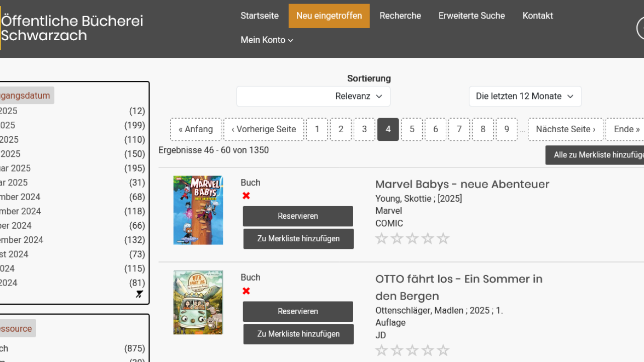Go to Nächste Seite
644x362 pixels.
566,130
